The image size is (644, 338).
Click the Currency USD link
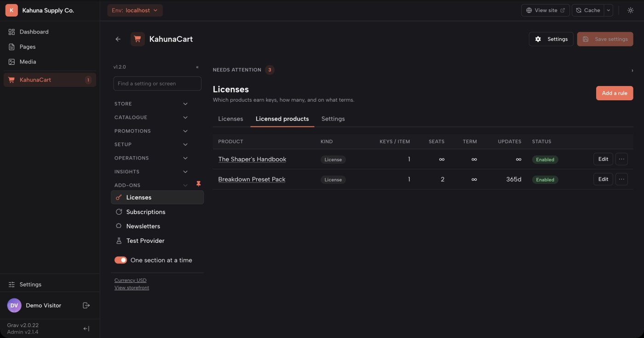(131, 280)
